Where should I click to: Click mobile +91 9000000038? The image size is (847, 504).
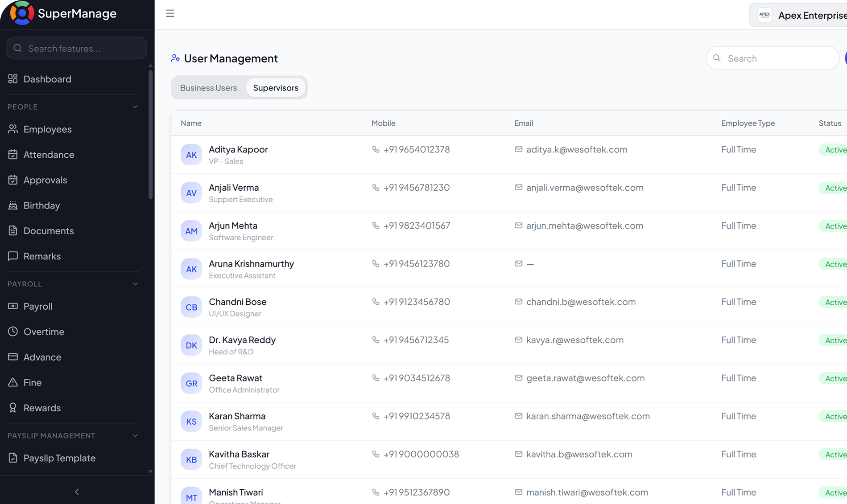[421, 454]
